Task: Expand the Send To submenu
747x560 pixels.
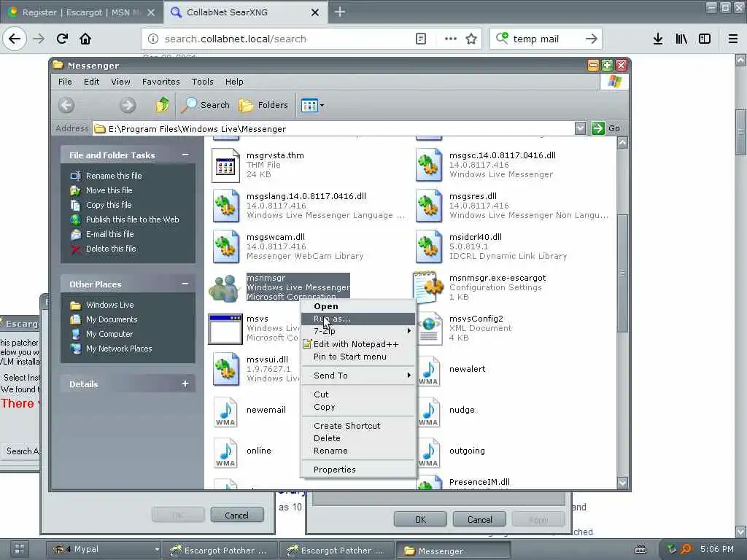Action: [x=358, y=376]
